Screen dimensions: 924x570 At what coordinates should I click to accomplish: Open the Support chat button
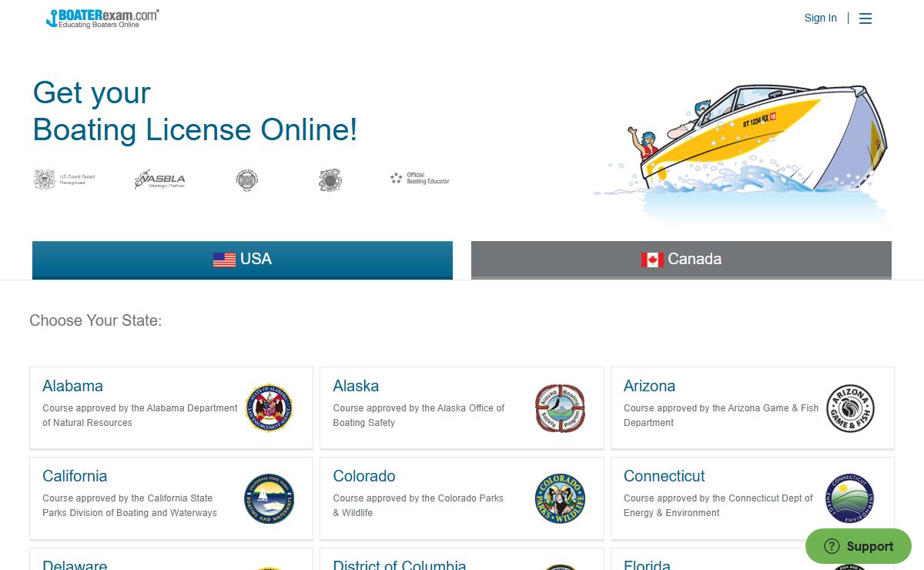(x=859, y=546)
